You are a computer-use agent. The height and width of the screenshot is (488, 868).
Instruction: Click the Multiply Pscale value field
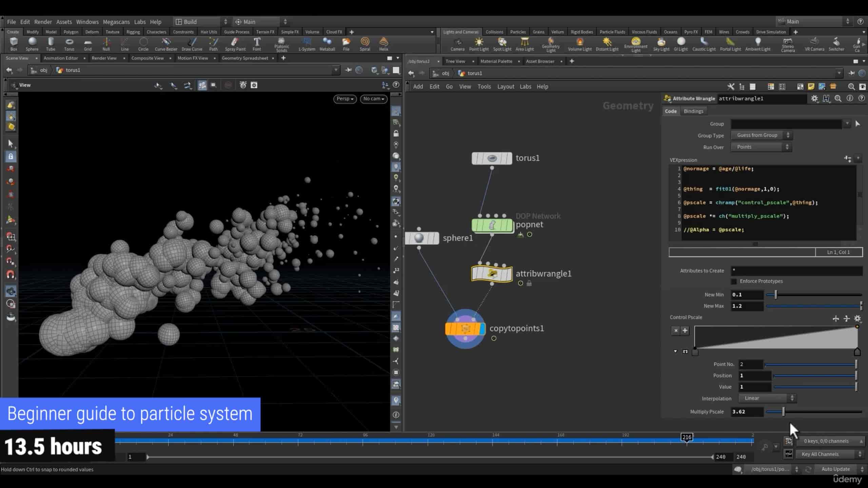[747, 412]
